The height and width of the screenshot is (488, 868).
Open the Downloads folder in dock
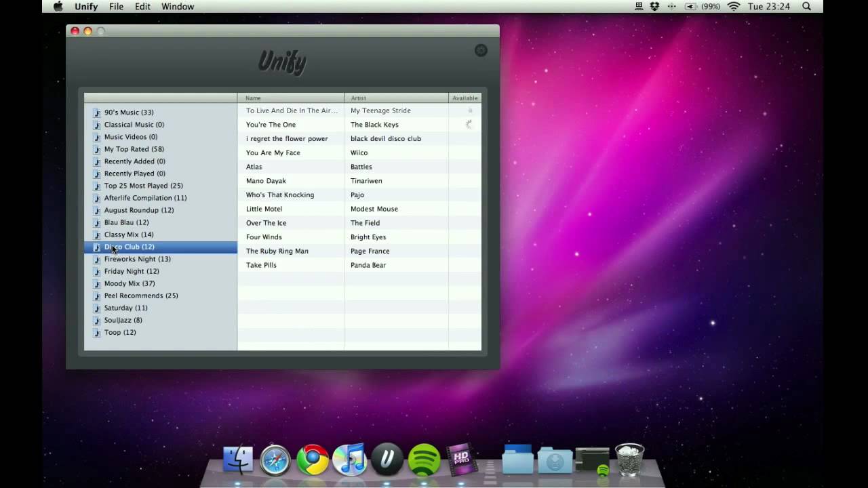[555, 460]
